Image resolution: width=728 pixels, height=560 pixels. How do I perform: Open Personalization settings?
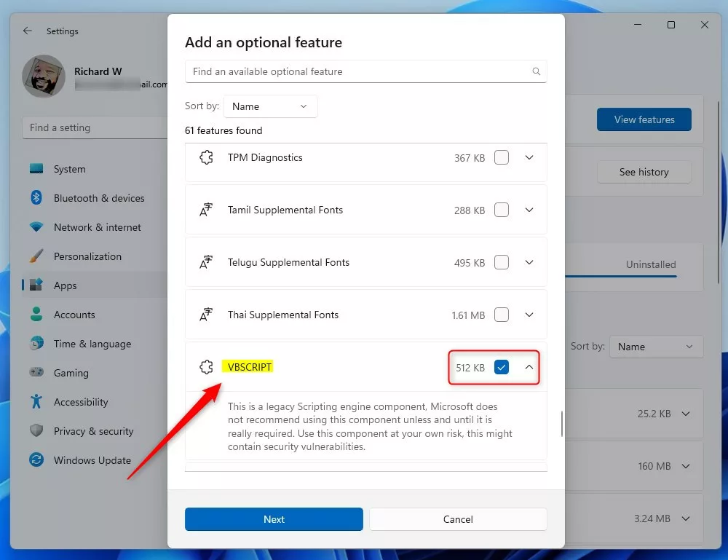pyautogui.click(x=95, y=256)
